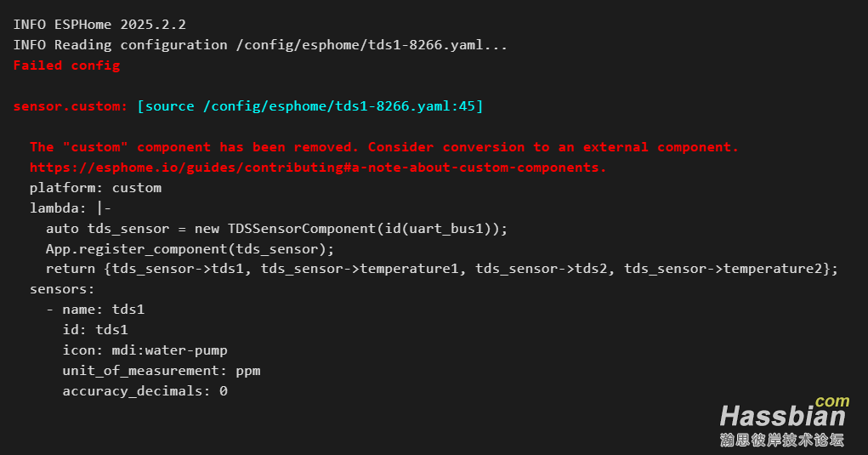Open the esphome.io custom-components guide link
The width and height of the screenshot is (868, 455).
[318, 168]
